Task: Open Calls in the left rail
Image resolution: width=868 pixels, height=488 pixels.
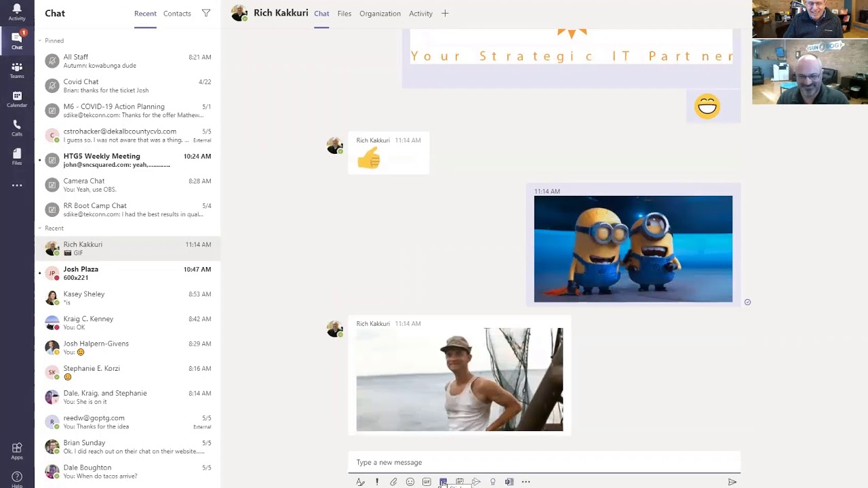Action: pyautogui.click(x=17, y=127)
